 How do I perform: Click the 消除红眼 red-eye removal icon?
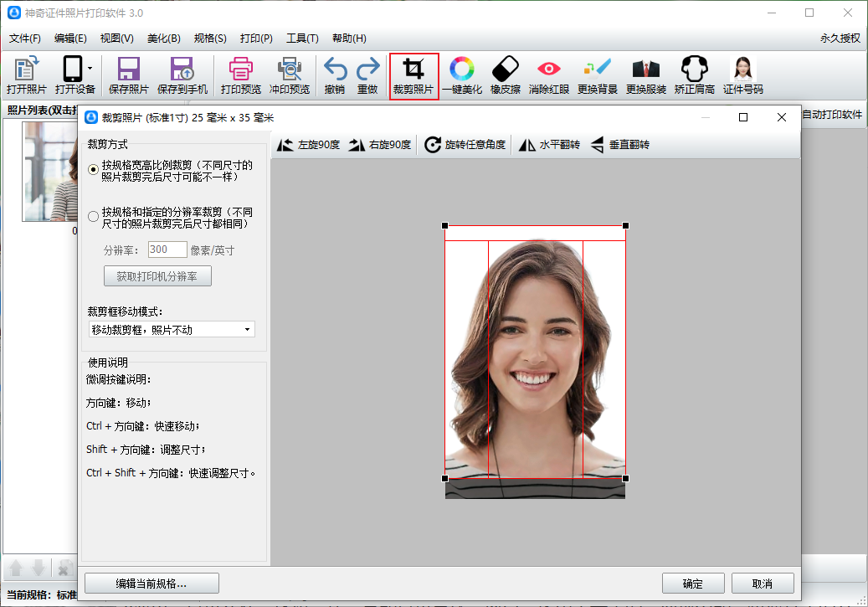549,75
